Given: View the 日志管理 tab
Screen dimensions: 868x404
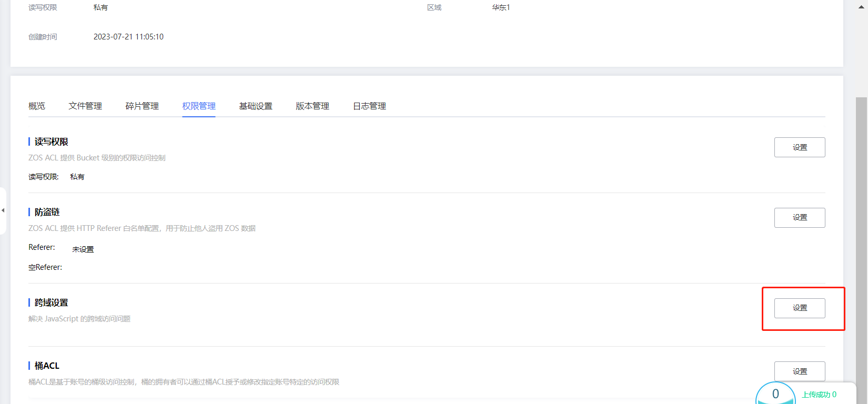Looking at the screenshot, I should coord(369,106).
